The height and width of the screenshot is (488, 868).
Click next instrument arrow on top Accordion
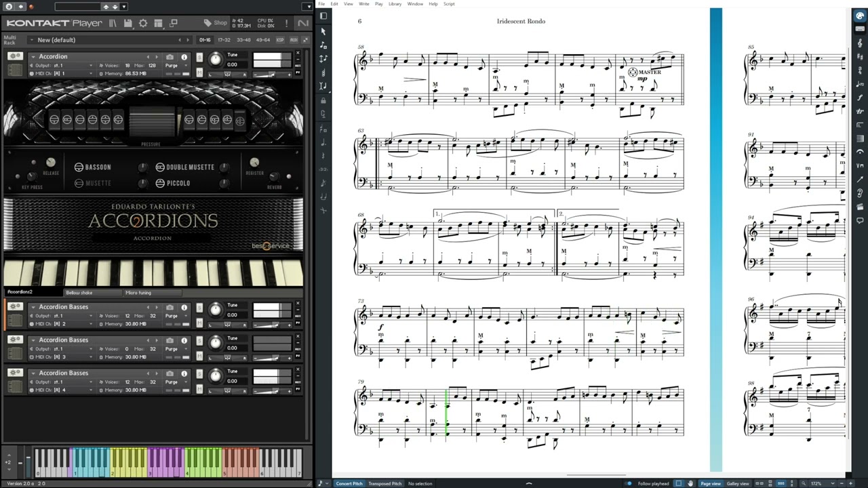158,57
